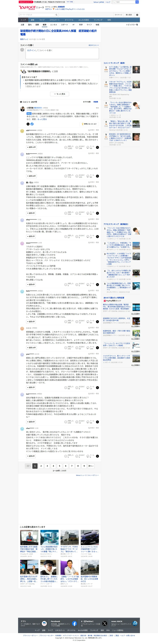Expand 返信20件 replies

coord(31,176)
